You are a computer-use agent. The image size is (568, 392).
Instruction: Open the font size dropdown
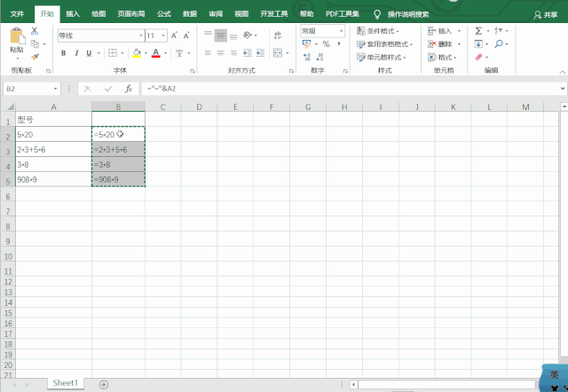(163, 35)
